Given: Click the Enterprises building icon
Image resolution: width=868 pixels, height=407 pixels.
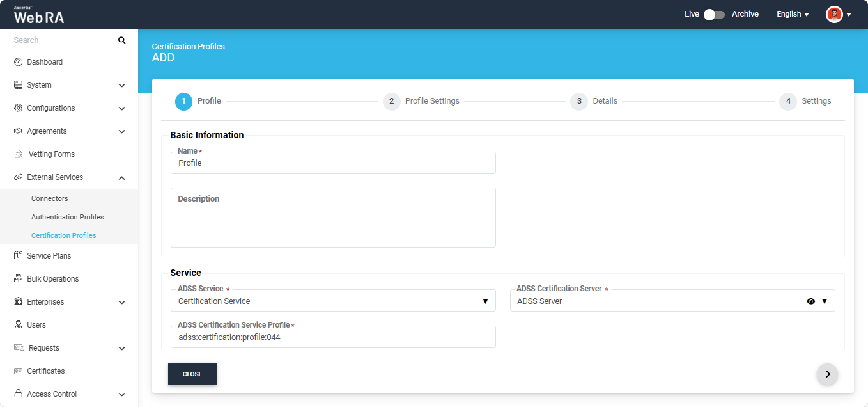Looking at the screenshot, I should click(x=18, y=302).
